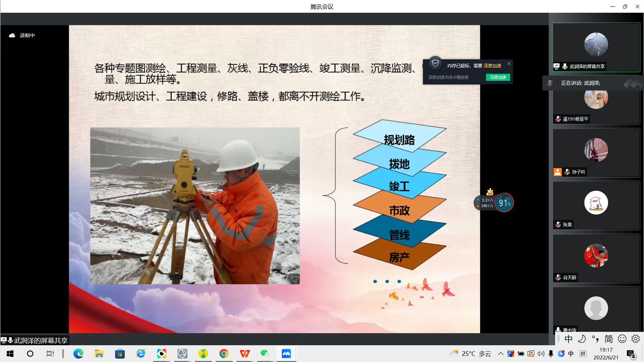Screen dimensions: 644x362
Task: Switch IME 简 simplified/traditional mode
Action: (x=608, y=339)
